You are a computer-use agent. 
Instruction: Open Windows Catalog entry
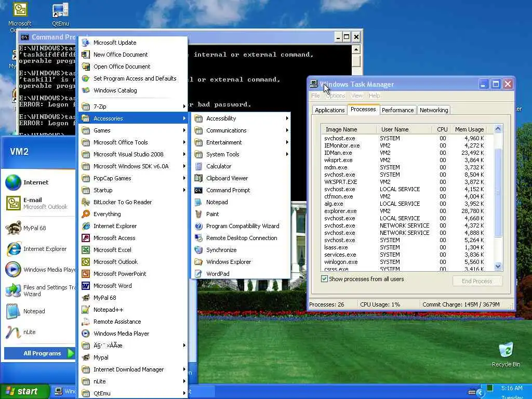133,90
